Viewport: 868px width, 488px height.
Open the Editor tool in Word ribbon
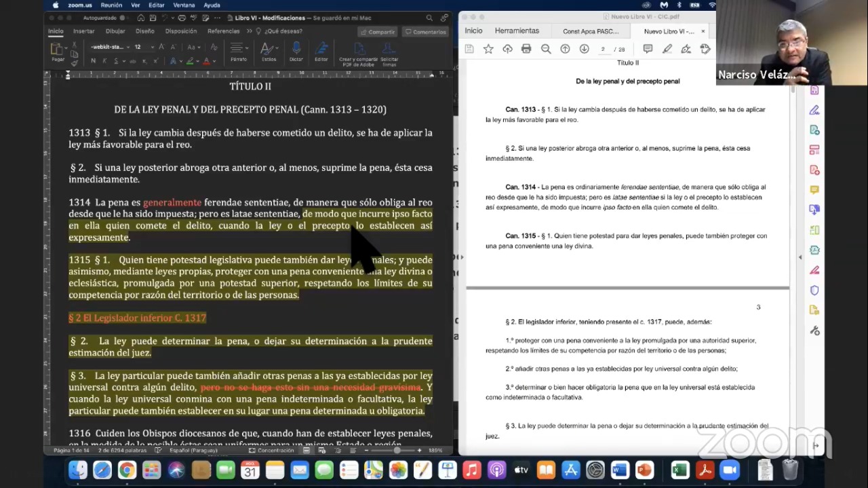coord(321,49)
